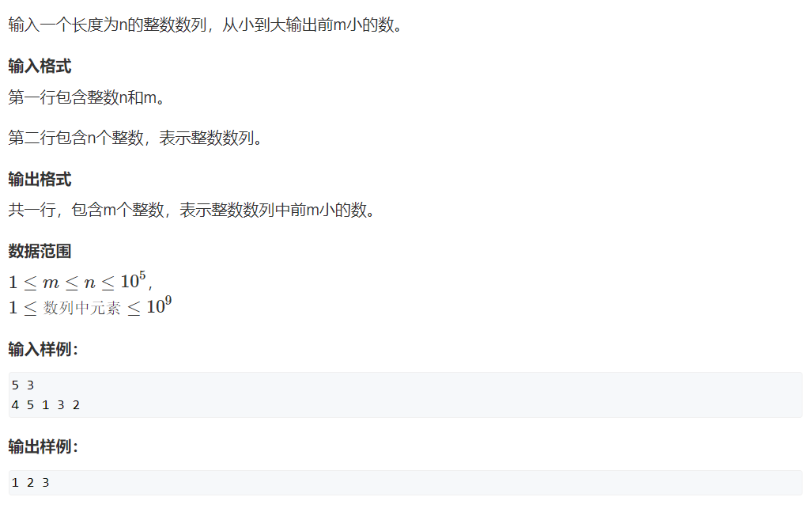The image size is (812, 516).
Task: Select the 输出格式 heading
Action: (x=40, y=180)
